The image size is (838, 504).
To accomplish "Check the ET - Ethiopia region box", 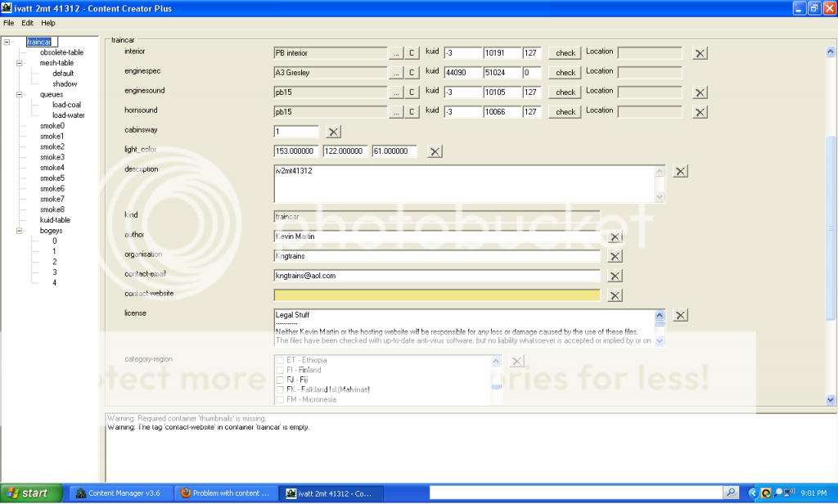I will tap(280, 360).
